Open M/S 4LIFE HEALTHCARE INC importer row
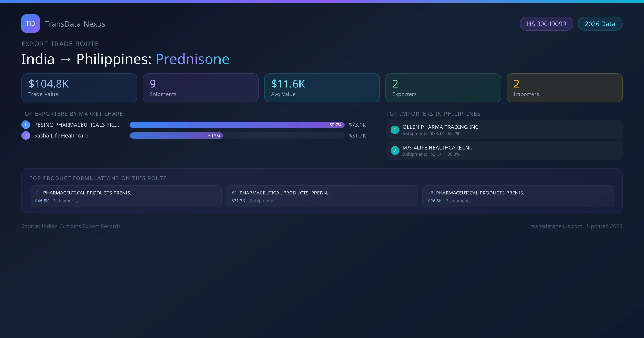This screenshot has height=338, width=644. [x=504, y=150]
